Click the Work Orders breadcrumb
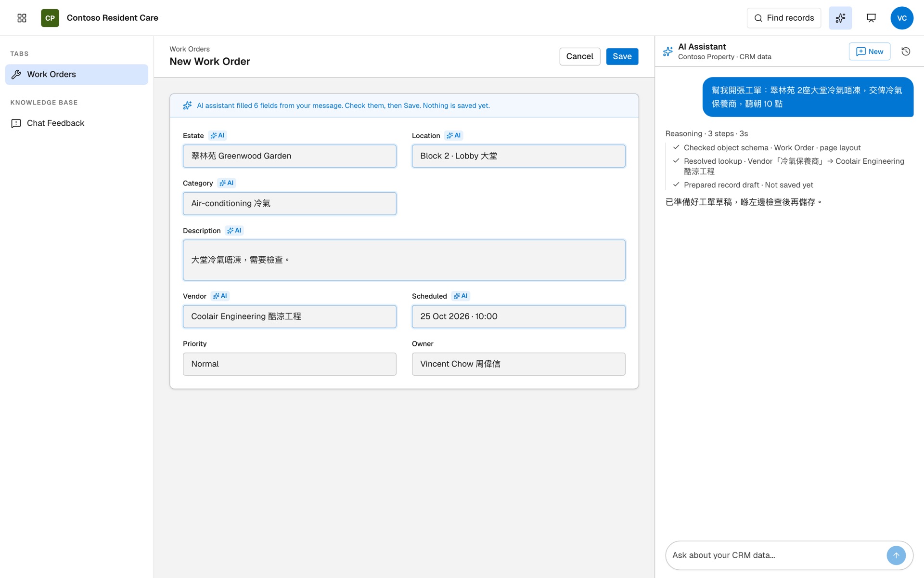This screenshot has width=924, height=578. (189, 49)
